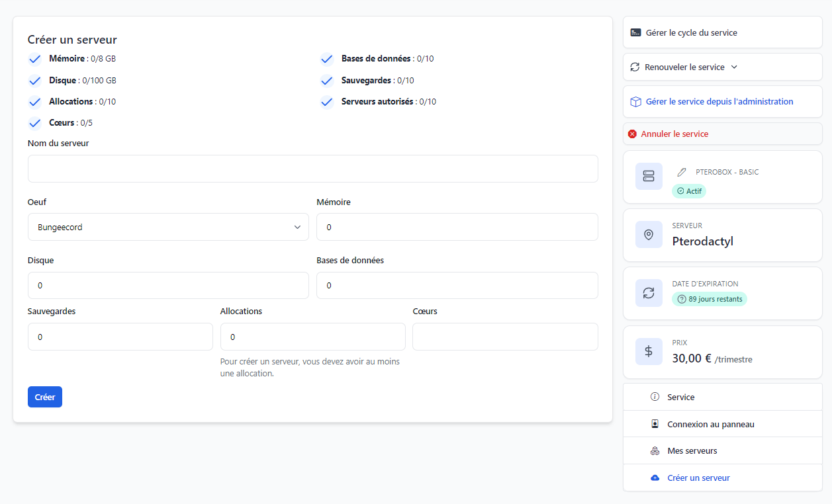Click the location pin icon beside Pterodactyl
832x504 pixels.
click(649, 235)
